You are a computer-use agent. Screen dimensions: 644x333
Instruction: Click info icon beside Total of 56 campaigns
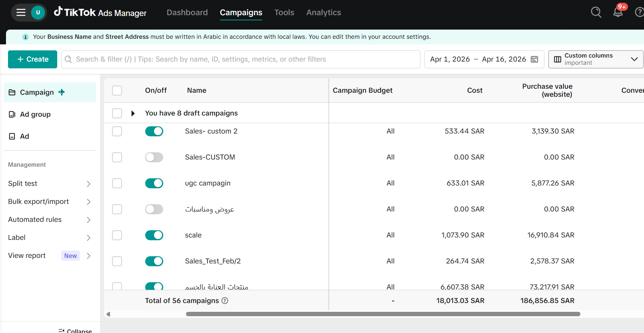(225, 301)
